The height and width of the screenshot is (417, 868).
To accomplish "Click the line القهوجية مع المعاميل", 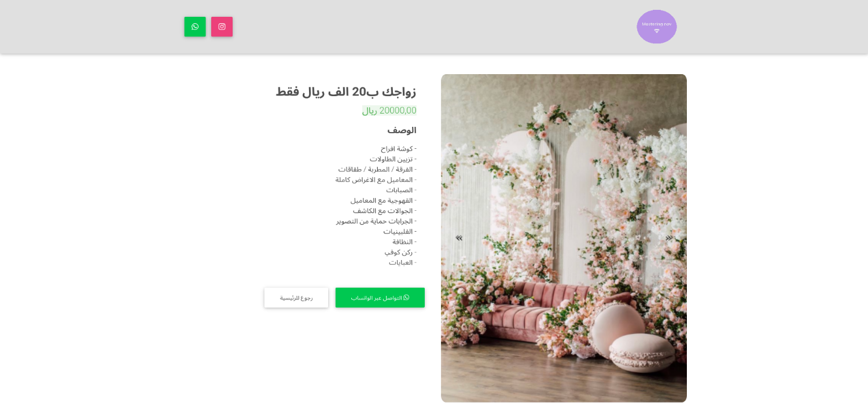I will 383,200.
